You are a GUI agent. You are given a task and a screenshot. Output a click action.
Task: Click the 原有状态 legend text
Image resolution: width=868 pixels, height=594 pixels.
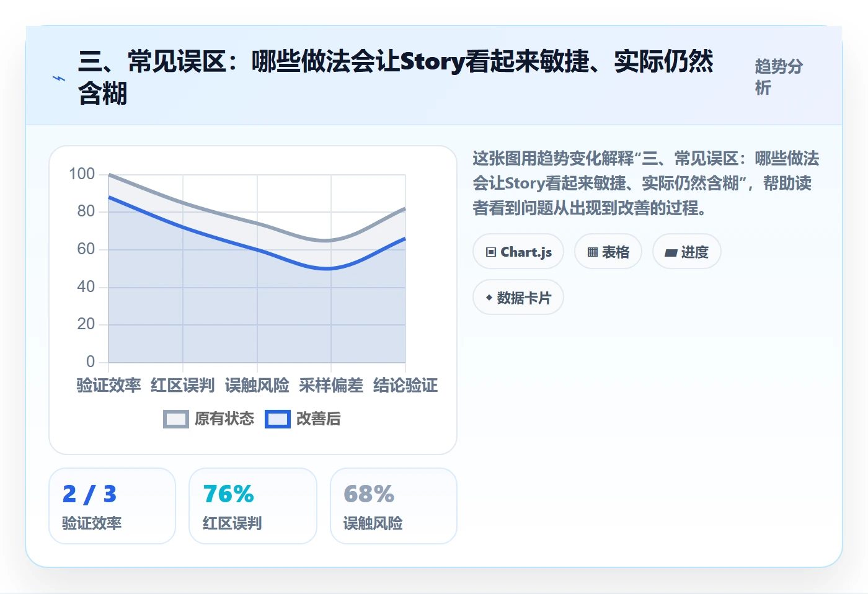224,419
